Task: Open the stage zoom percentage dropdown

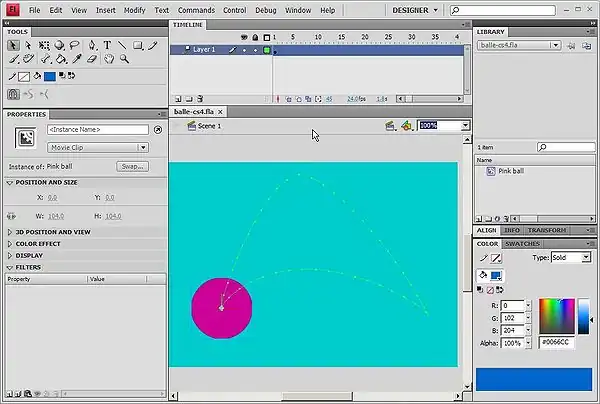Action: coord(465,126)
